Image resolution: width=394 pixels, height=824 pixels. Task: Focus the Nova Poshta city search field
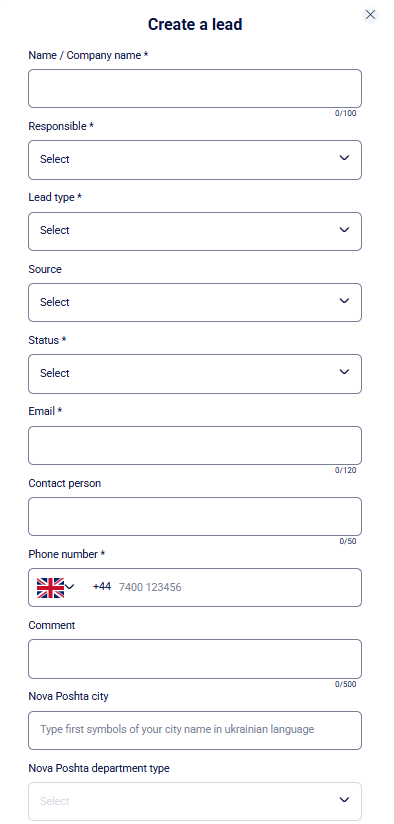195,730
